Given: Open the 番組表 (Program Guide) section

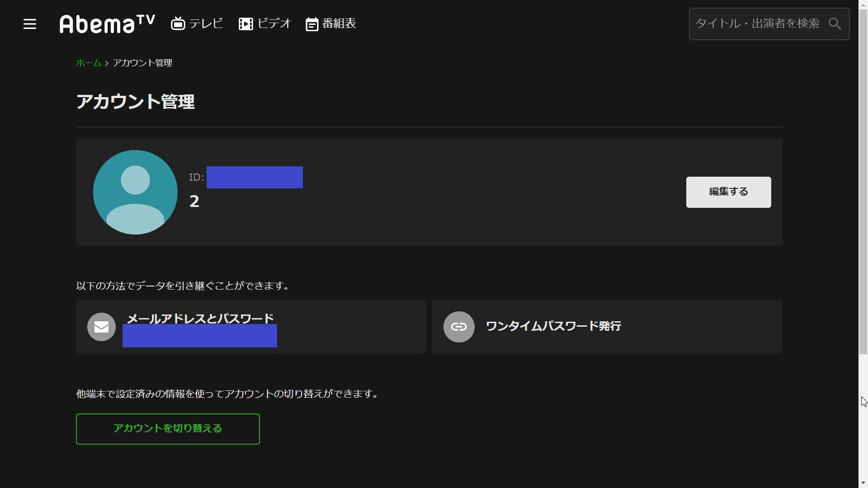Looking at the screenshot, I should click(331, 24).
